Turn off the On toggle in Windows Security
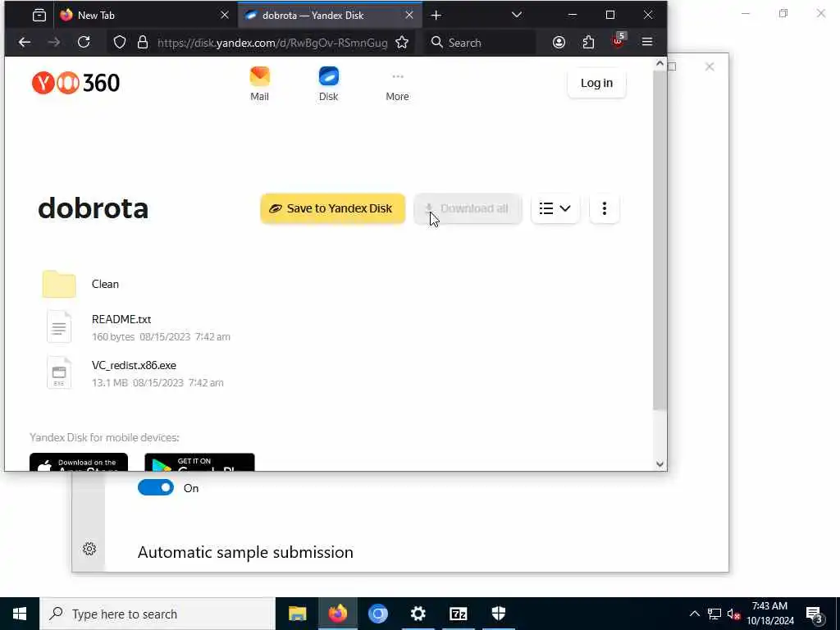The width and height of the screenshot is (840, 630). tap(156, 488)
